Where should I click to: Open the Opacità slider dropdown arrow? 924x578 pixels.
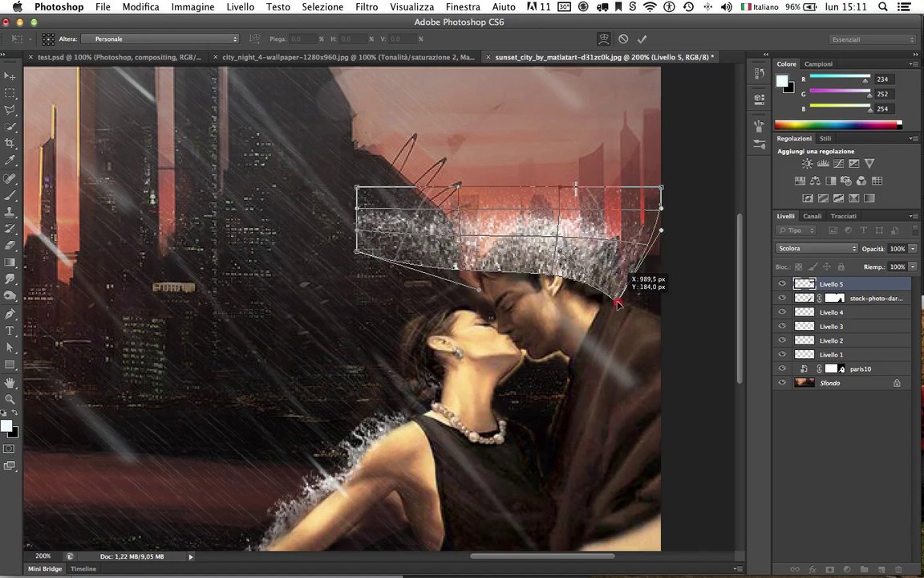pyautogui.click(x=913, y=249)
